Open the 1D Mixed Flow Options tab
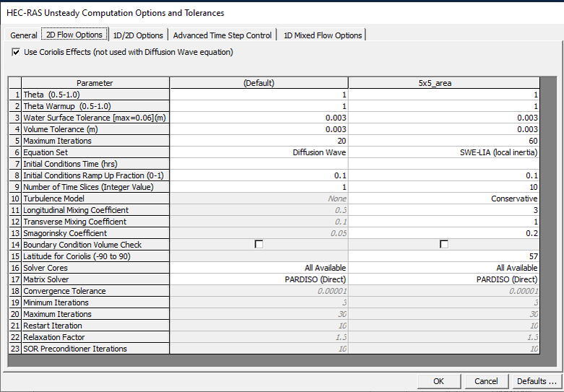 (x=323, y=35)
